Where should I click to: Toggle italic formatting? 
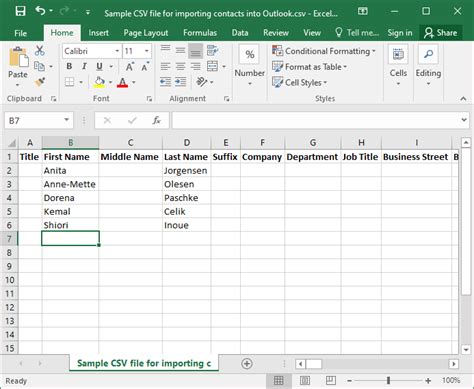click(84, 66)
